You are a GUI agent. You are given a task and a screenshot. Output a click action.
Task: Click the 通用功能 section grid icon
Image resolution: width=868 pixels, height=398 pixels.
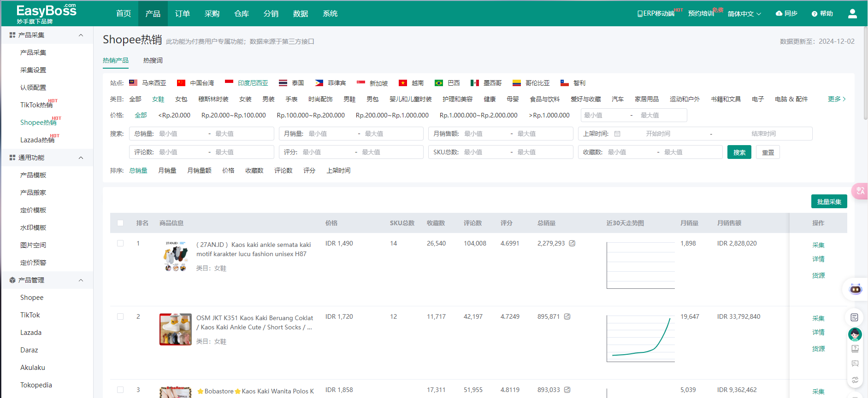pos(12,158)
